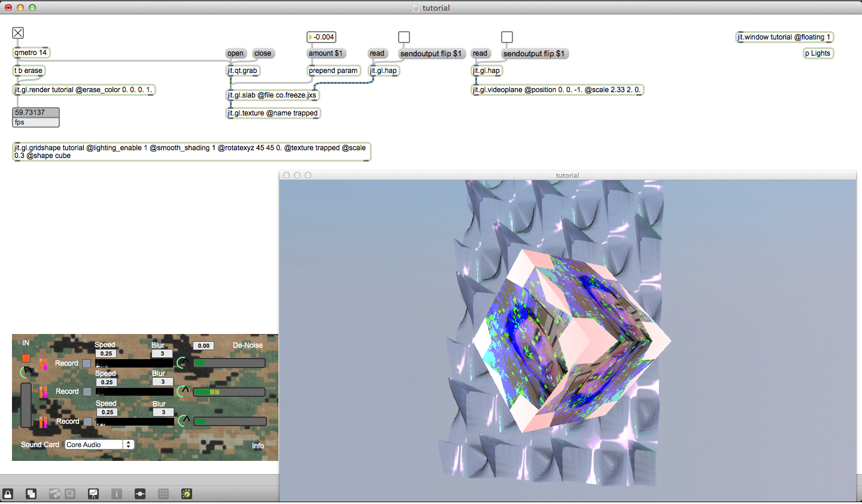Viewport: 862px width, 504px height.
Task: Click the dial beside the middle Record waveform
Action: [x=183, y=391]
